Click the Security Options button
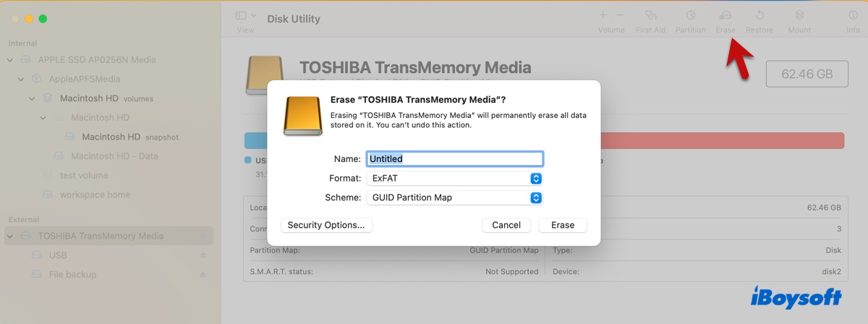This screenshot has width=868, height=324. [326, 226]
